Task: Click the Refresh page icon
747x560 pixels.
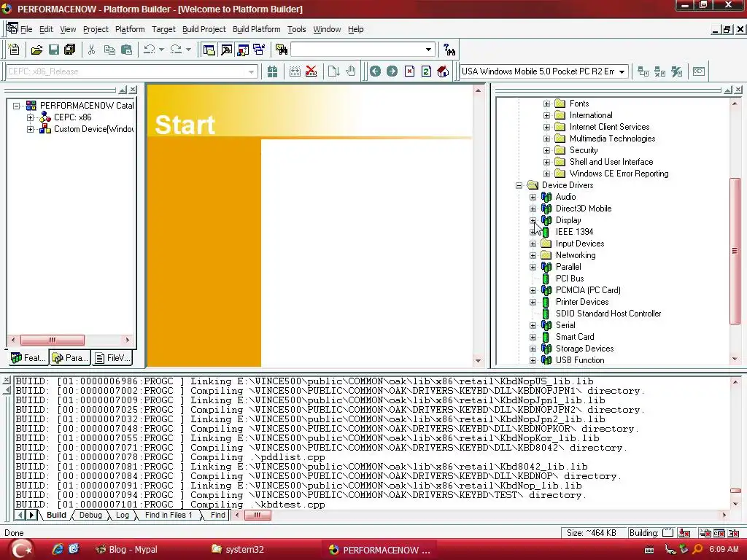Action: (x=426, y=71)
